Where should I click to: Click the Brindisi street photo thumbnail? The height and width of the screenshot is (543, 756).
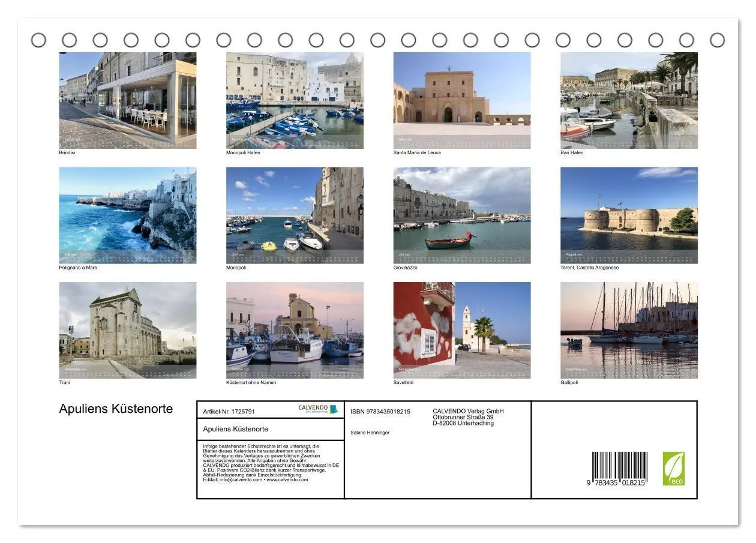(x=127, y=100)
